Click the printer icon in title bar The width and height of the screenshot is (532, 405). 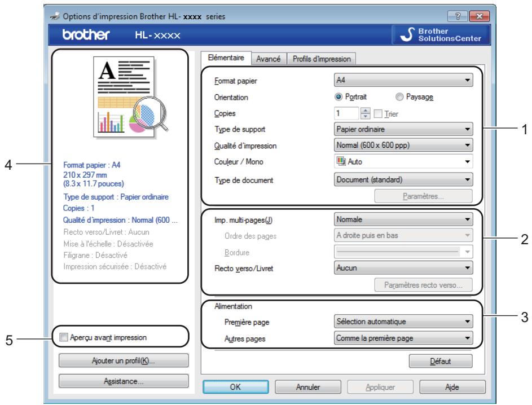(x=55, y=16)
